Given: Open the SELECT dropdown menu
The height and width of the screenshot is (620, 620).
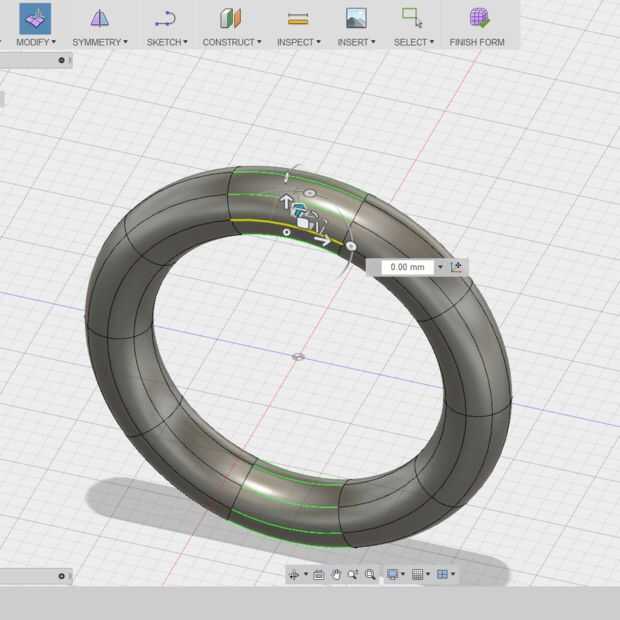Looking at the screenshot, I should [414, 42].
